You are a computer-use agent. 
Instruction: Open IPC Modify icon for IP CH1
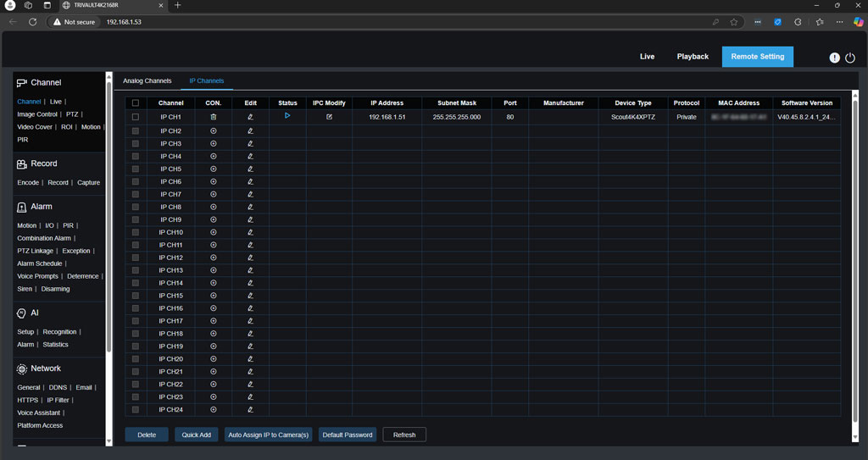[x=329, y=117]
